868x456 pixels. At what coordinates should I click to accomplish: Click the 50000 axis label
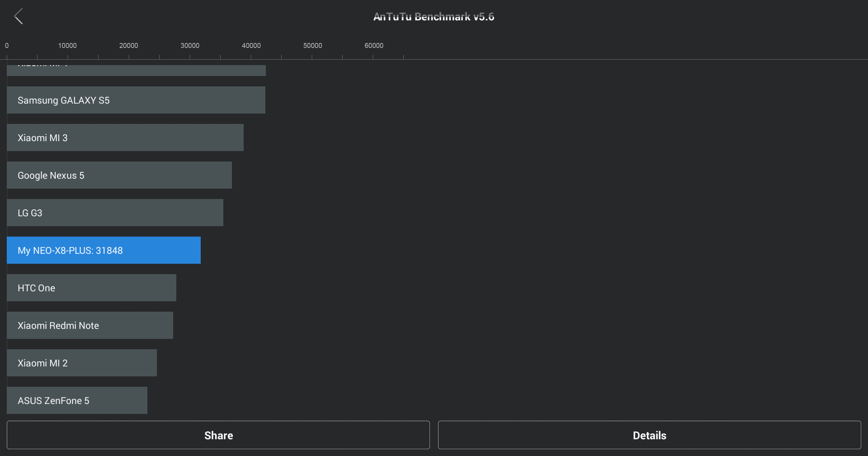click(313, 46)
